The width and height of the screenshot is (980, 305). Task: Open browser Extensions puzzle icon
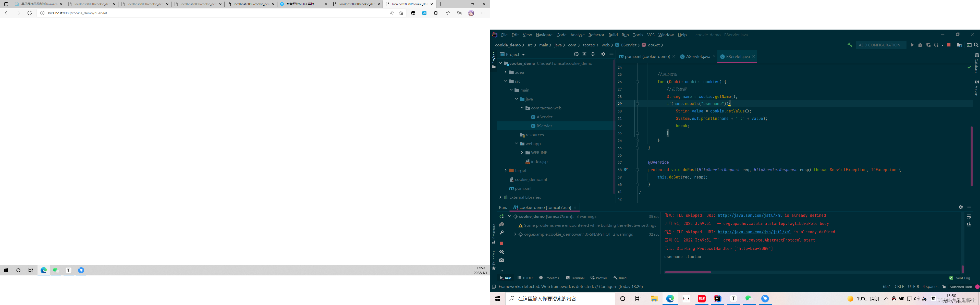[436, 13]
